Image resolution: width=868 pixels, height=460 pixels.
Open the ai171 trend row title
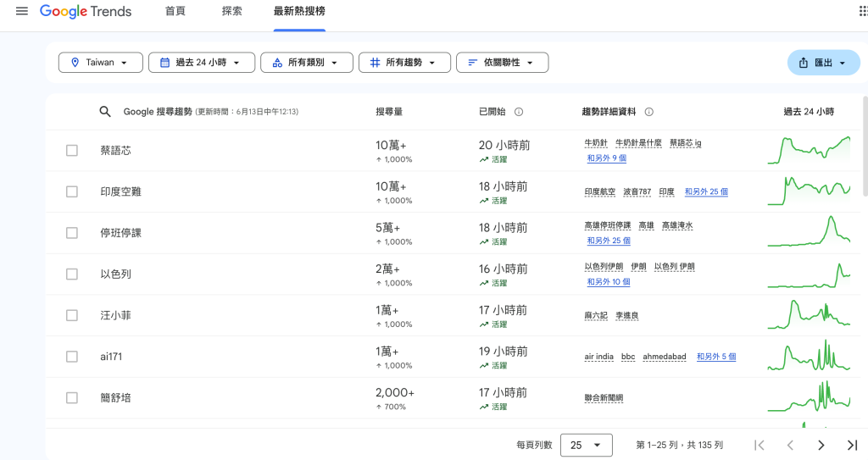pos(111,357)
